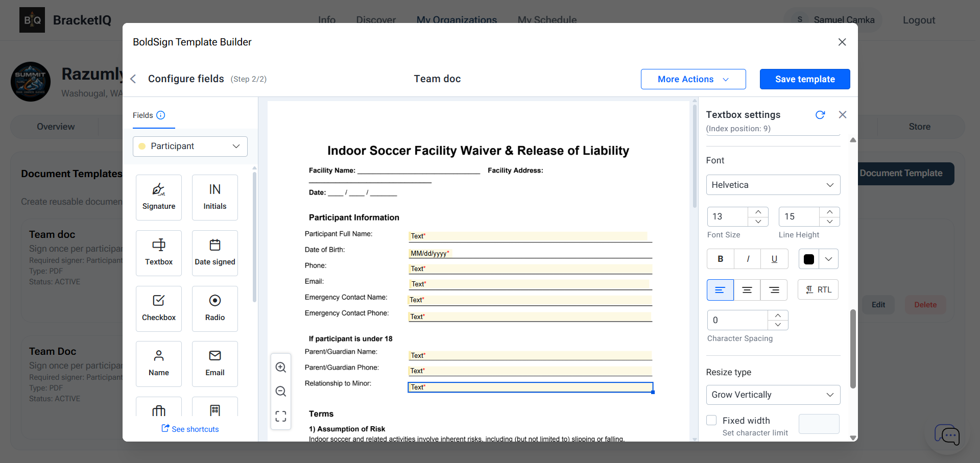
Task: Go back with the left chevron arrow
Action: pos(133,79)
